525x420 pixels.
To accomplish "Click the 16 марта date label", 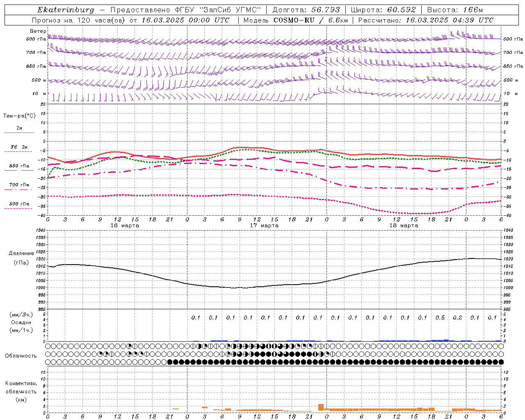I will pos(125,226).
